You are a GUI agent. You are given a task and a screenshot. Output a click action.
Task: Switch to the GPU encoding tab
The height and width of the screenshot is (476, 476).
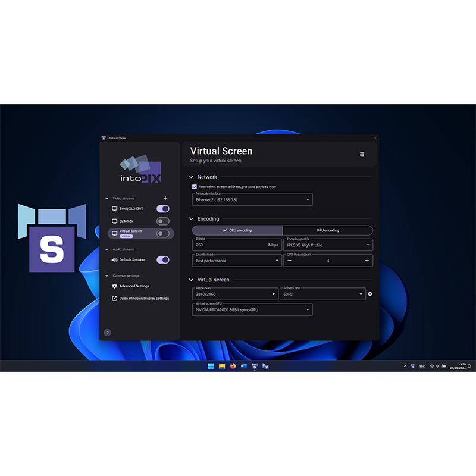pyautogui.click(x=327, y=230)
